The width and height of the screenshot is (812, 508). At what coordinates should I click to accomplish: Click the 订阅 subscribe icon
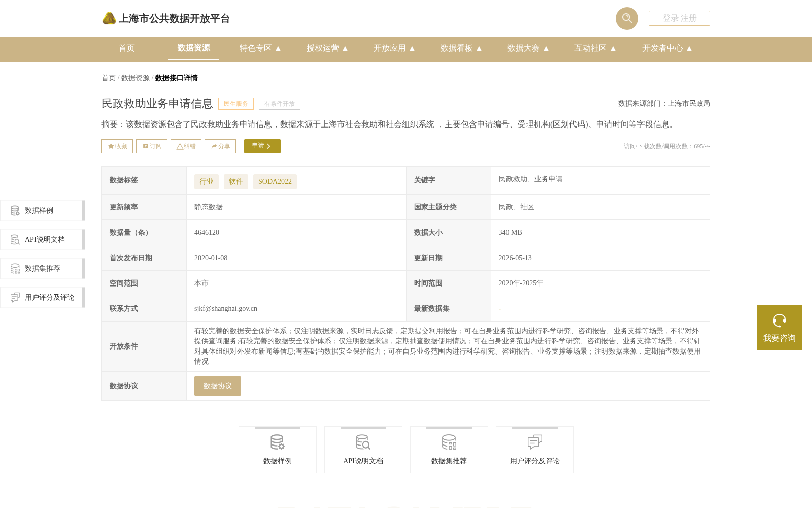pyautogui.click(x=146, y=146)
